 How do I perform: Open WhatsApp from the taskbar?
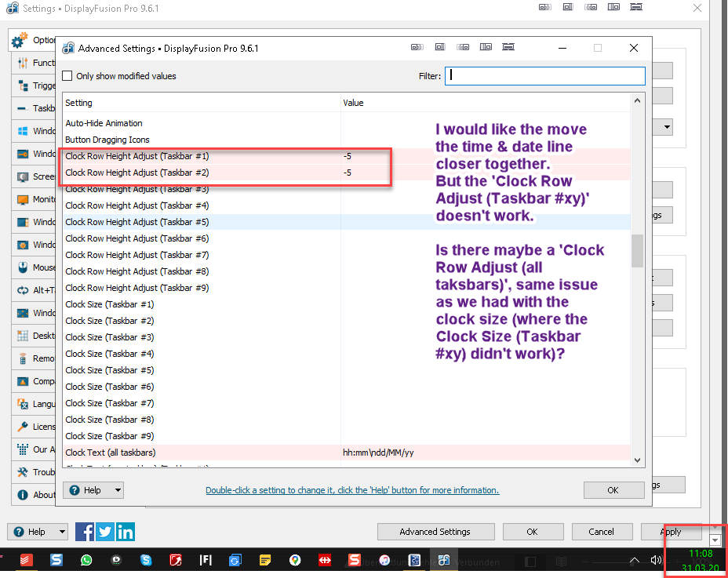[86, 561]
